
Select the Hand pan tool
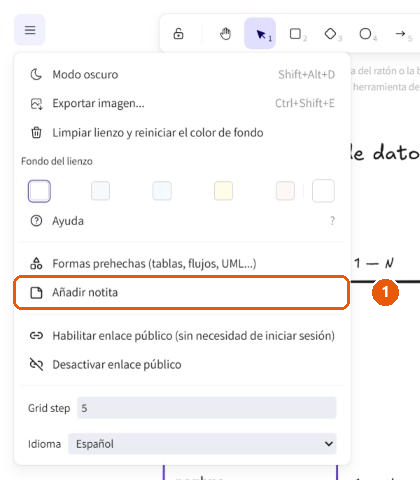click(226, 34)
